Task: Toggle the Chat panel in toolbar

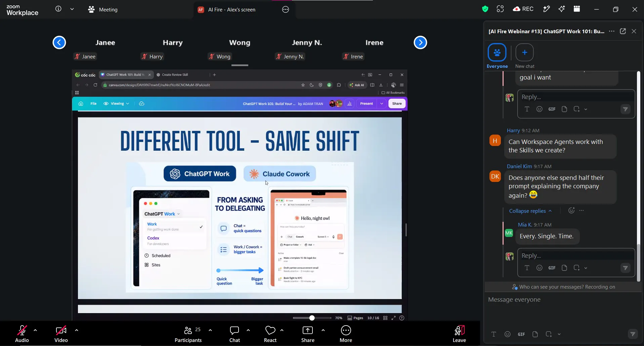Action: (234, 334)
